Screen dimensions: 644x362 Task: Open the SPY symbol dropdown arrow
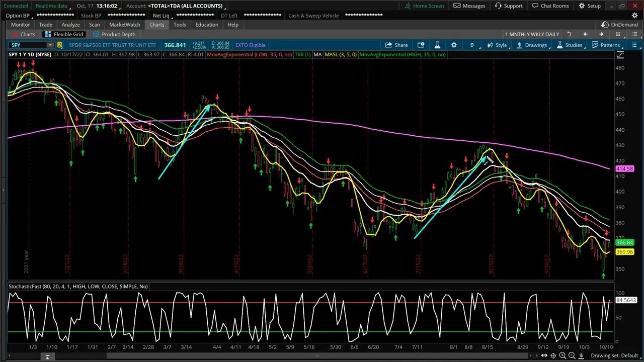[50, 45]
